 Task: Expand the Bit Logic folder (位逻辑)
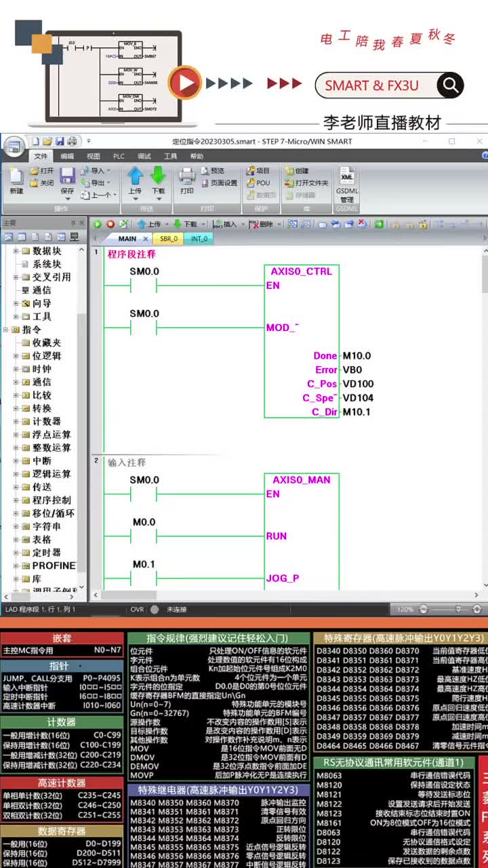[16, 356]
